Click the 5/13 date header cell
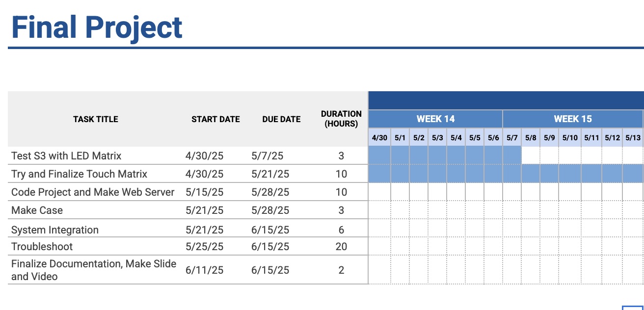Image resolution: width=644 pixels, height=310 pixels. click(633, 138)
